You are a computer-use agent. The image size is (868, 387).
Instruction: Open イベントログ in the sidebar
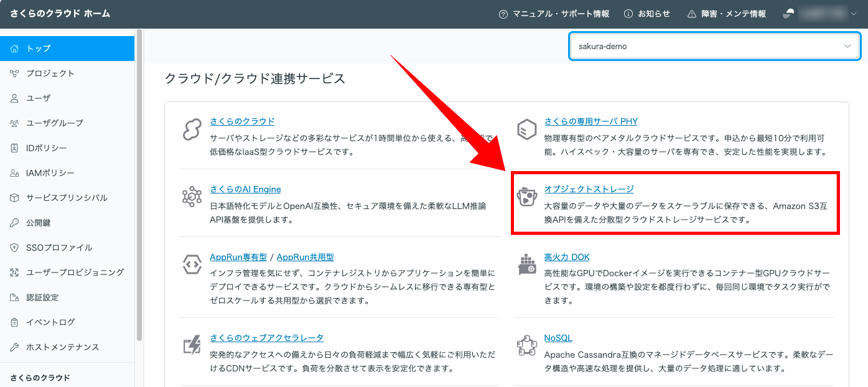click(50, 322)
